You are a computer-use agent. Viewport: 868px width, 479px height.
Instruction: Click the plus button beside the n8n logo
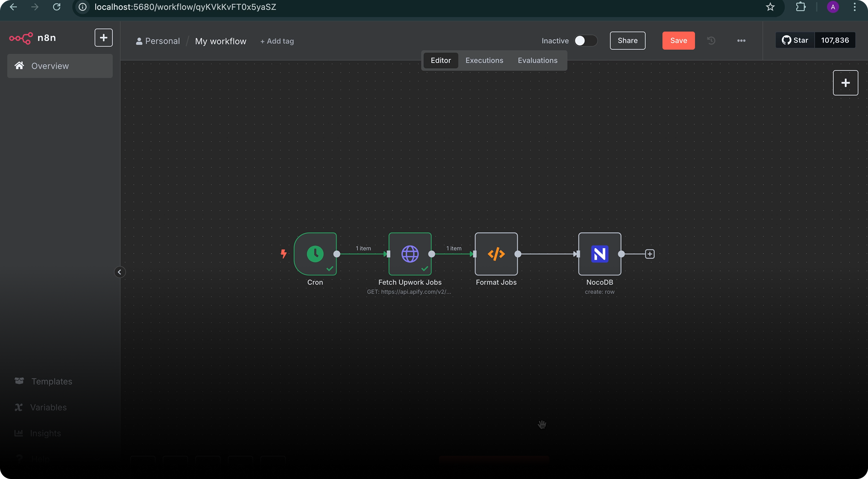point(104,38)
